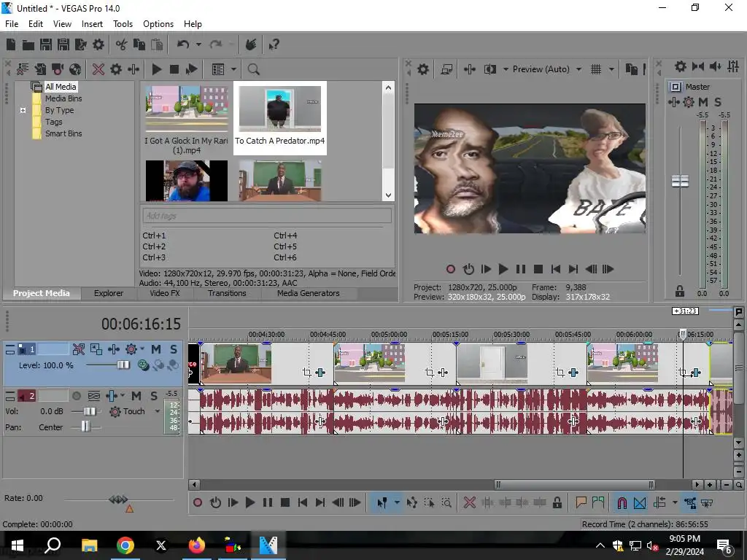Start media preview play button in Project Media
The height and width of the screenshot is (560, 747).
coord(156,69)
